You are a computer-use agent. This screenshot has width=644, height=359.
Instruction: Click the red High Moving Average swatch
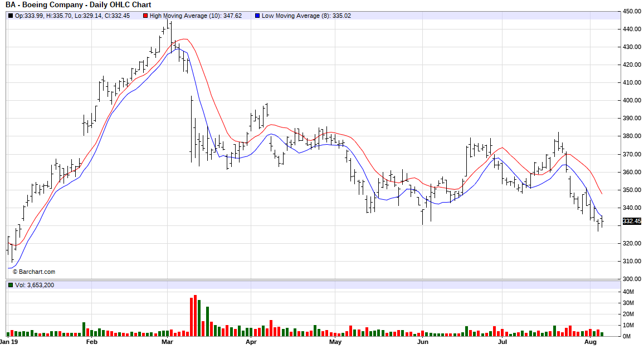[x=145, y=16]
